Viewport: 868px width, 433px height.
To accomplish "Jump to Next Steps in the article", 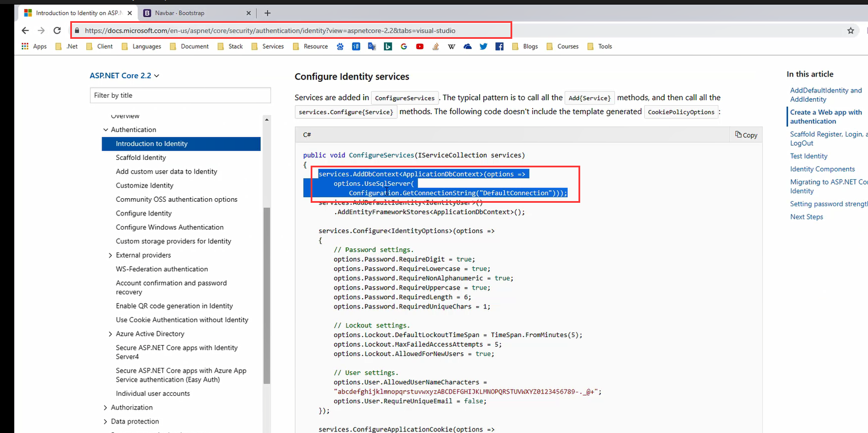I will 806,216.
